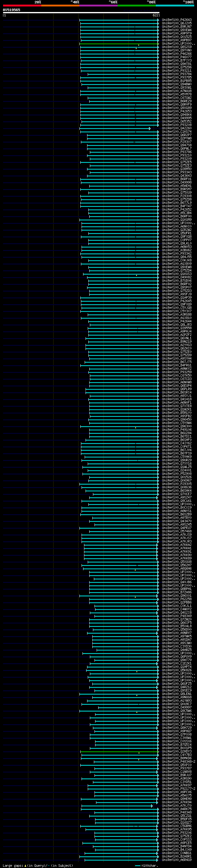Pick the UniRef100_Q2PYW8 row label
Image resolution: width=197 pixels, height=868 pixels.
[177, 139]
